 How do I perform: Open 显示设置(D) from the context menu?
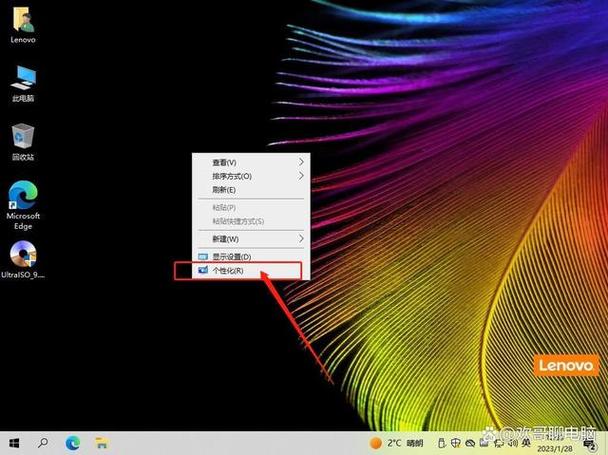[251, 257]
